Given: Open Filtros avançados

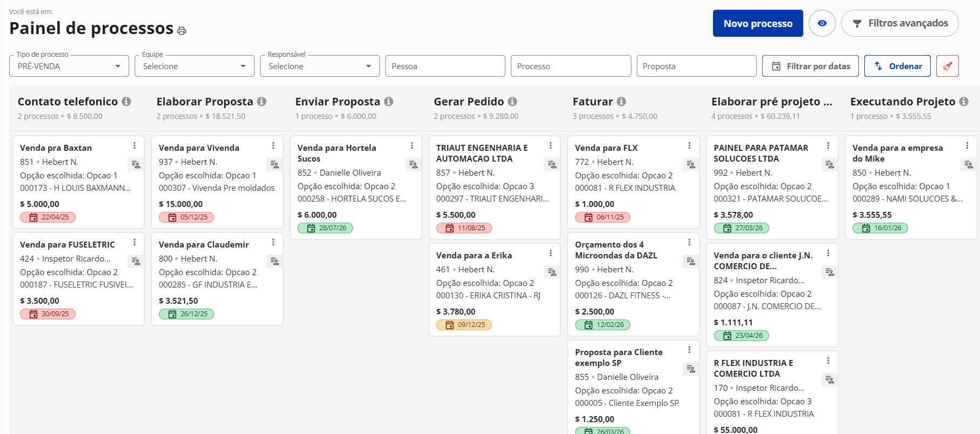Looking at the screenshot, I should click(x=899, y=23).
